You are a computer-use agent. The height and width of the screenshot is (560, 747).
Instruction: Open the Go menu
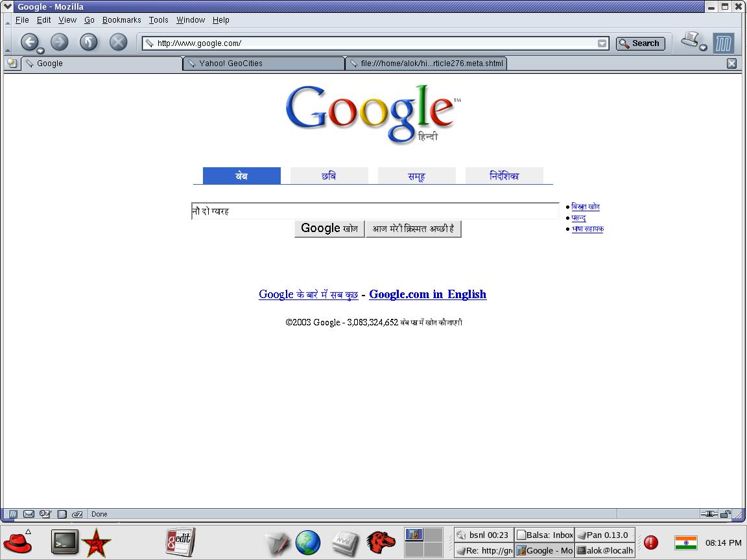pyautogui.click(x=89, y=20)
